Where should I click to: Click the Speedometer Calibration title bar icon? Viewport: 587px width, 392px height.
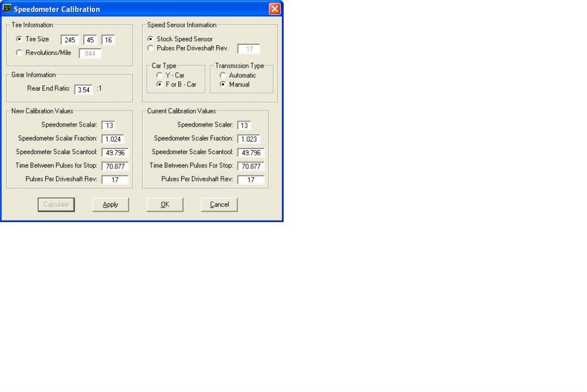(x=7, y=9)
